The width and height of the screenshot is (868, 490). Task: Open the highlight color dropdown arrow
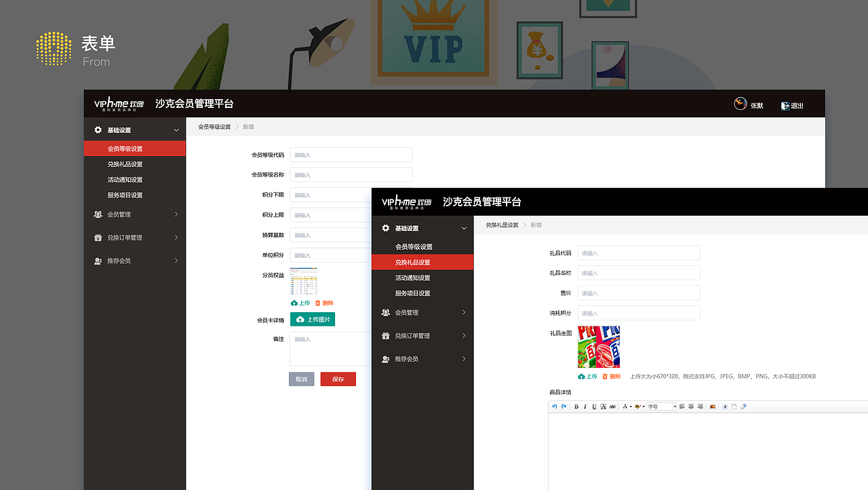point(644,407)
